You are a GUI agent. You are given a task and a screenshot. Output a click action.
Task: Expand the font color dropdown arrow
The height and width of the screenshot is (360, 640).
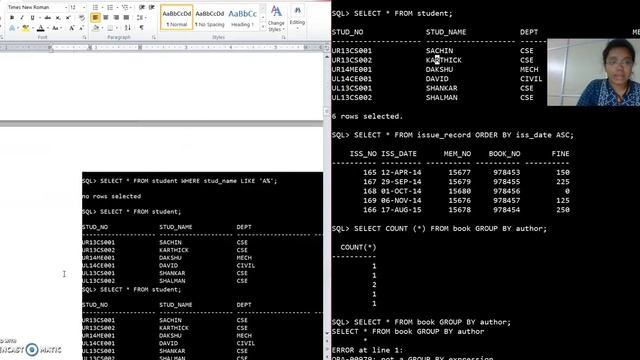47,28
